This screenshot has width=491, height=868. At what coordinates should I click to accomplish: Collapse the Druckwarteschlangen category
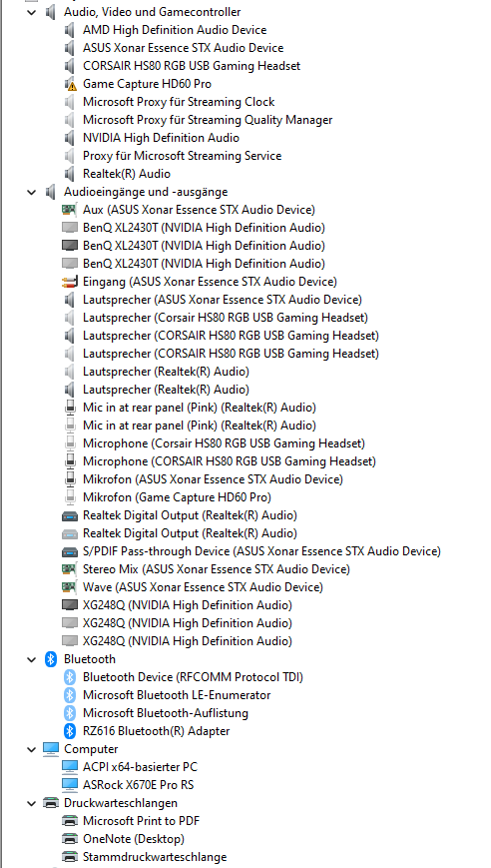[31, 803]
